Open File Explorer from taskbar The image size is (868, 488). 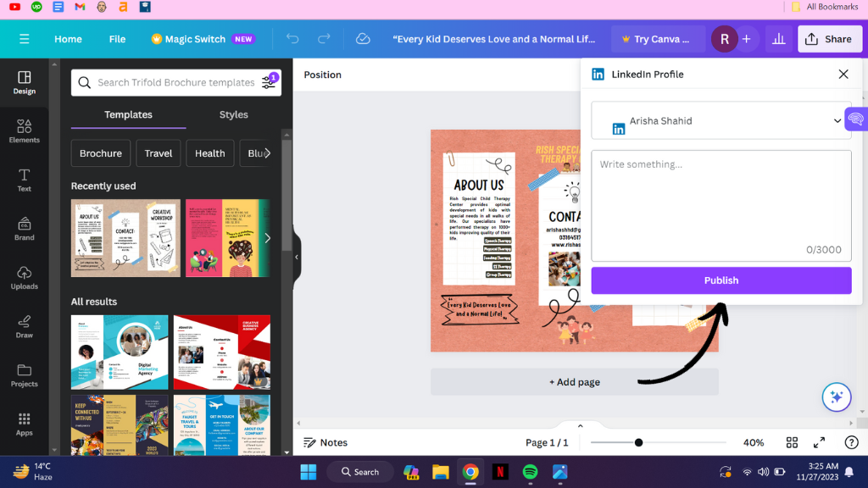pos(441,471)
